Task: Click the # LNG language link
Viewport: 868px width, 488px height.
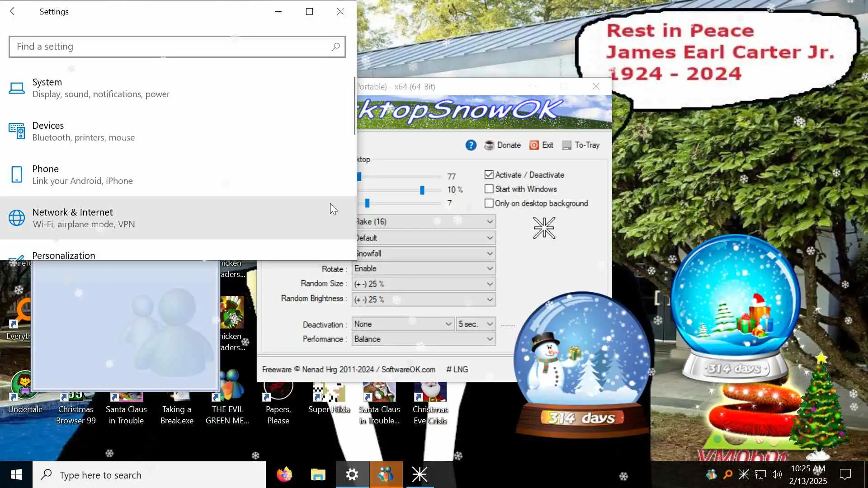Action: [x=457, y=369]
